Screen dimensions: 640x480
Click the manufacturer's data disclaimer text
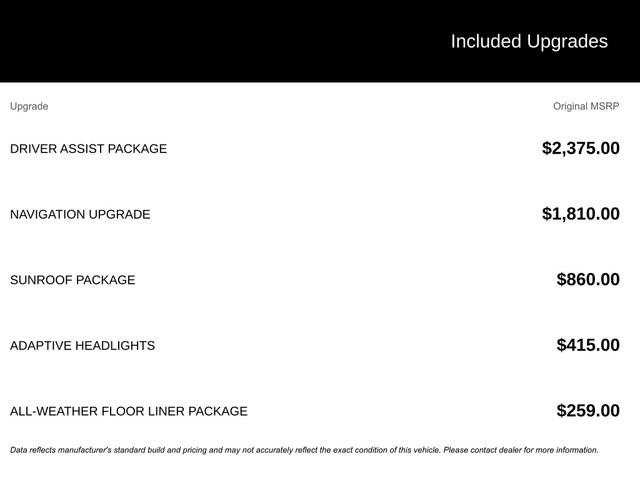pos(304,450)
